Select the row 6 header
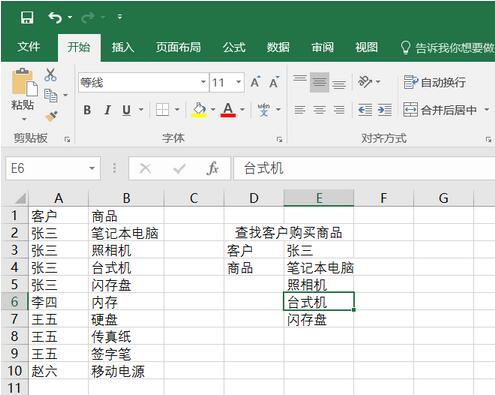This screenshot has height=395, width=495. (x=14, y=302)
